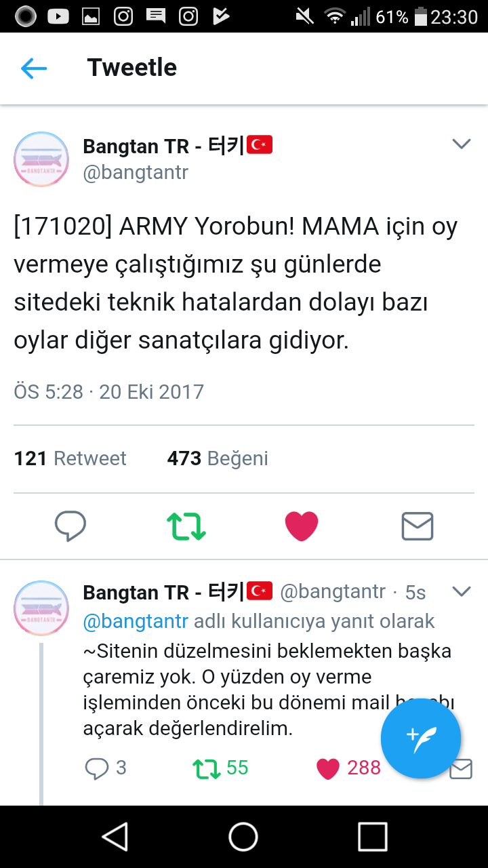Screen dimensions: 488x868
Task: Open the reply tweet's Bangtan TR avatar
Action: pyautogui.click(x=41, y=608)
